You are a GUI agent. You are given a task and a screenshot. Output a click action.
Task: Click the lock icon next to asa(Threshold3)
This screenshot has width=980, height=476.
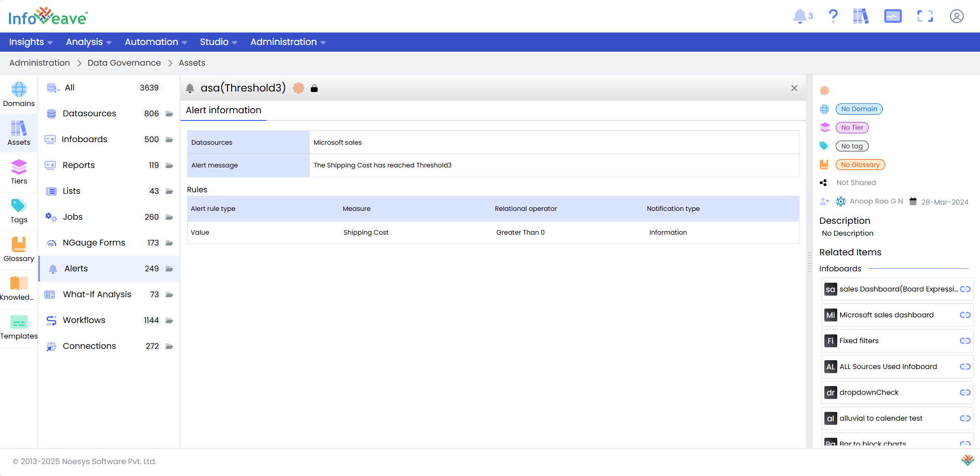click(x=314, y=88)
